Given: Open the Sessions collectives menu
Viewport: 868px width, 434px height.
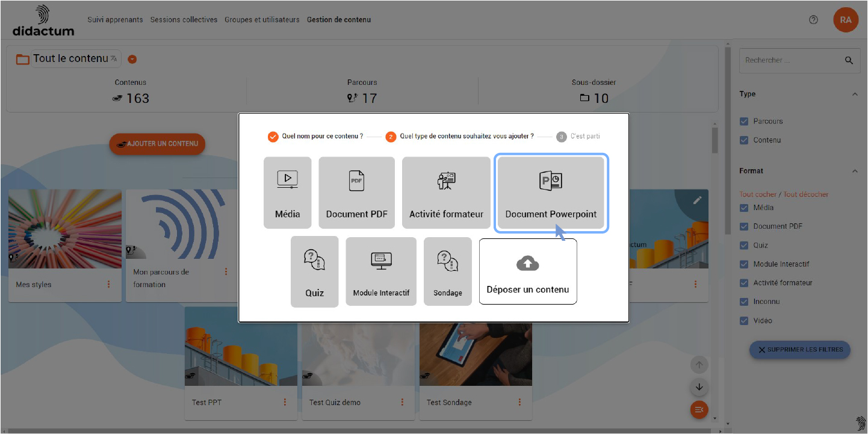Looking at the screenshot, I should pos(184,20).
